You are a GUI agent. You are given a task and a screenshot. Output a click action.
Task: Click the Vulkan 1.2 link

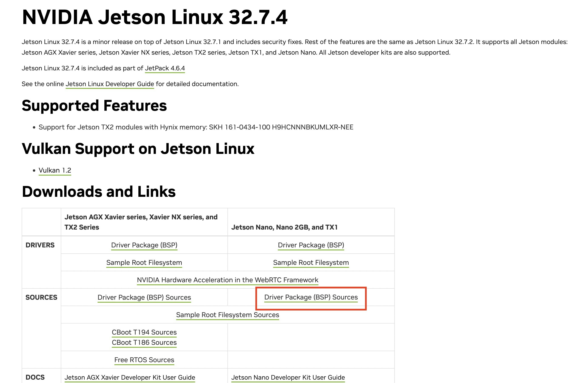tap(55, 170)
